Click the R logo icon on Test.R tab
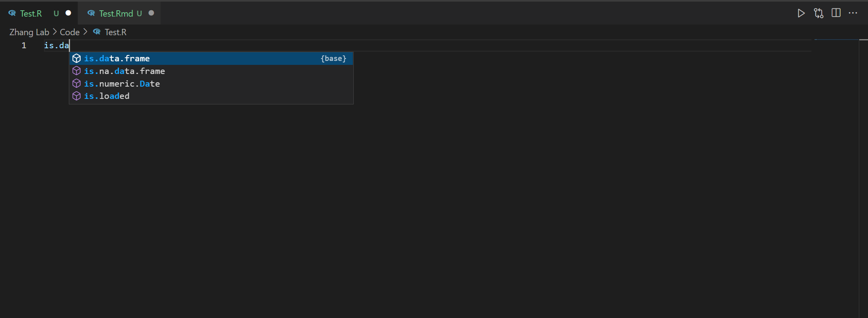The height and width of the screenshot is (318, 868). click(x=11, y=13)
